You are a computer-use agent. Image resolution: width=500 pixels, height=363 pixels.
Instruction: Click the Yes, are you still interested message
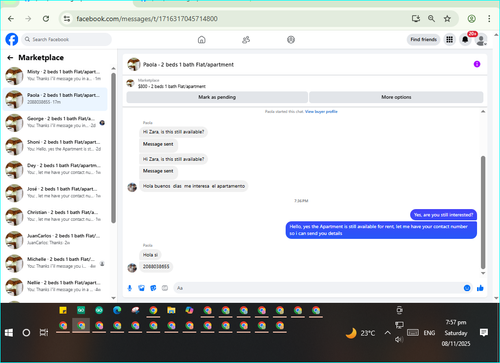pyautogui.click(x=443, y=215)
